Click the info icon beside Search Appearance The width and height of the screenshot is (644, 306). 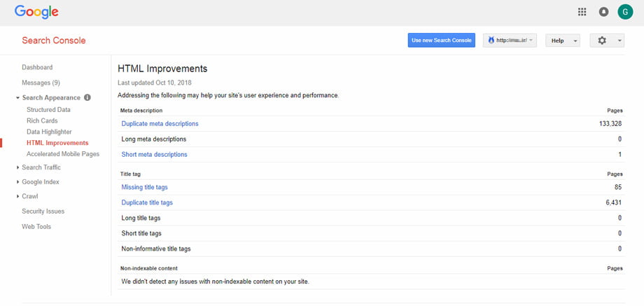tap(87, 98)
